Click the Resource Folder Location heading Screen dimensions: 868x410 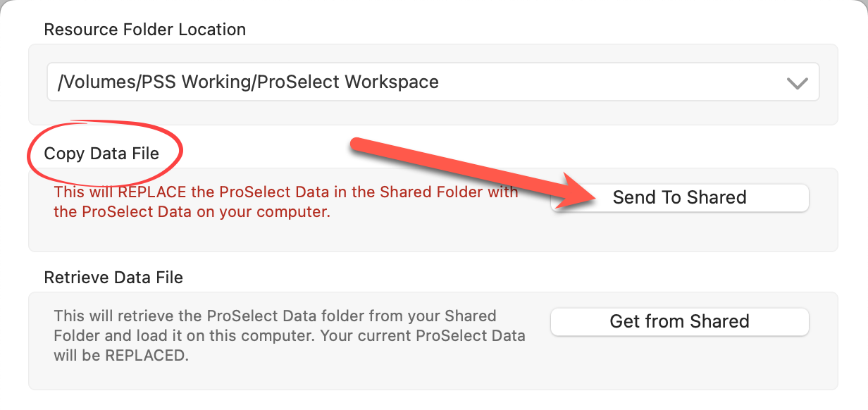tap(144, 30)
